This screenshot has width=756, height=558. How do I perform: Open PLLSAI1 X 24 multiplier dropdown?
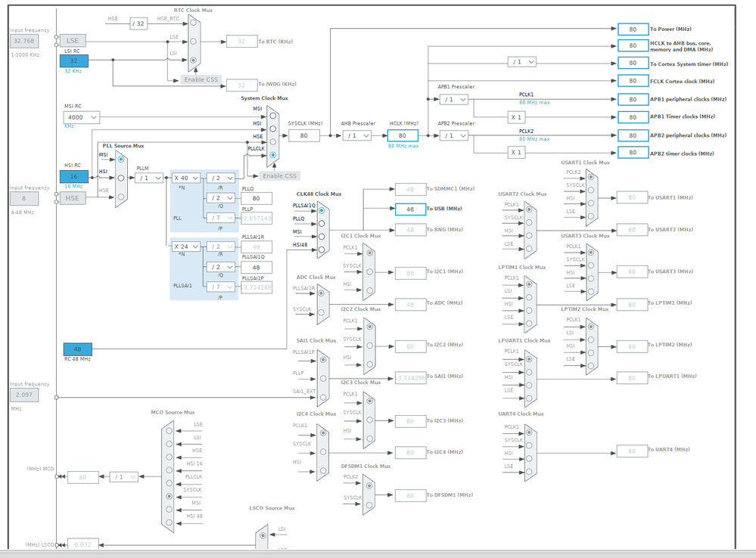(186, 246)
